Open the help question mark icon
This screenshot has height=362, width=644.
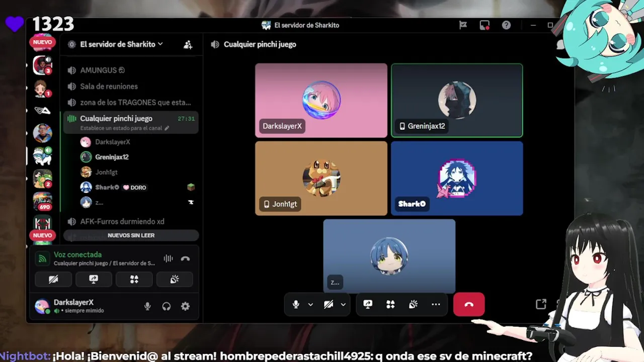(506, 25)
